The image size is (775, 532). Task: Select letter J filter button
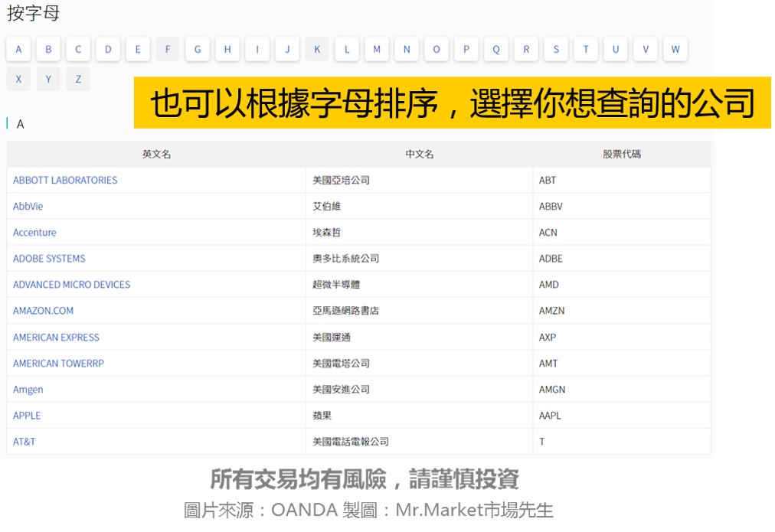pyautogui.click(x=287, y=49)
